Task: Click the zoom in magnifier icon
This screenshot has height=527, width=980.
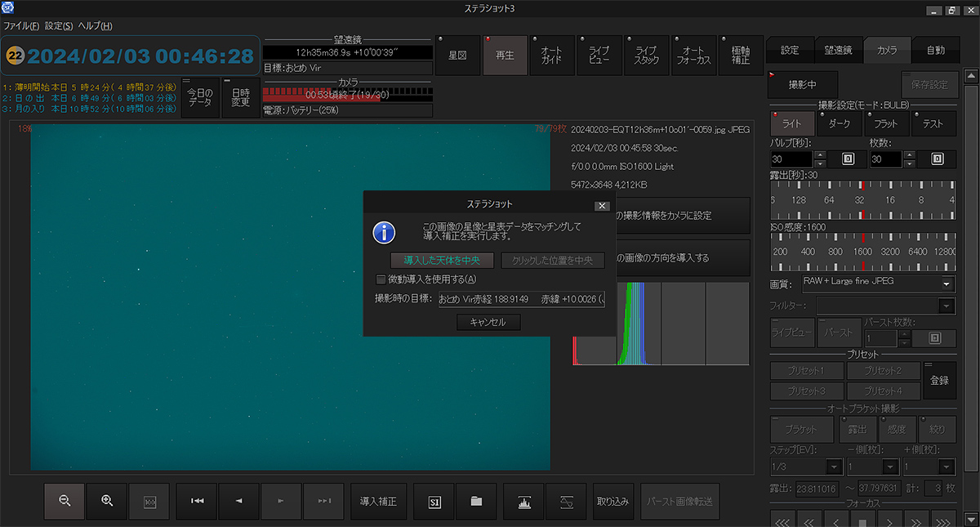Action: (x=107, y=501)
